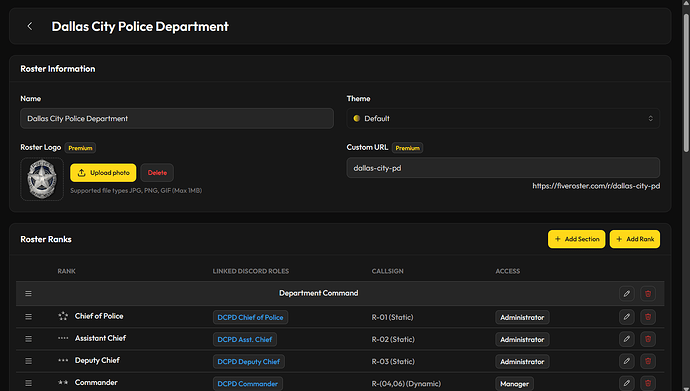This screenshot has height=391, width=690.
Task: Edit the Chief of Police rank
Action: pyautogui.click(x=627, y=317)
